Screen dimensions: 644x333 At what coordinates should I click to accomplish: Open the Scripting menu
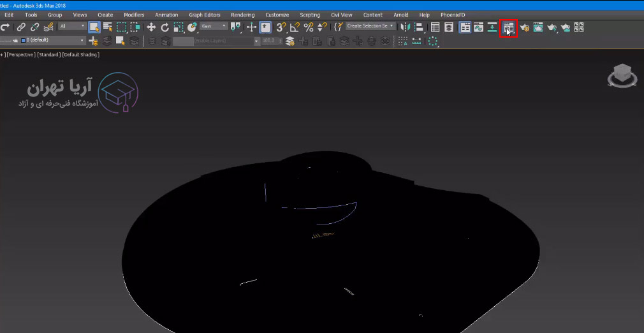pyautogui.click(x=310, y=15)
